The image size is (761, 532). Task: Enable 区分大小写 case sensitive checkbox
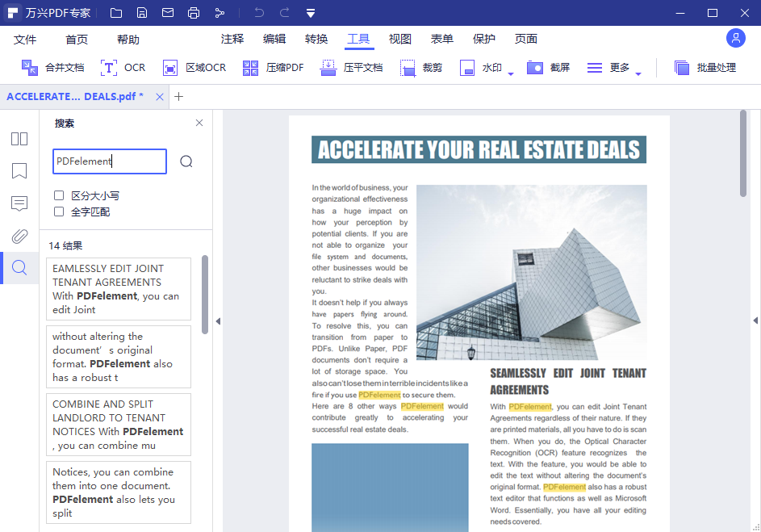(x=59, y=195)
